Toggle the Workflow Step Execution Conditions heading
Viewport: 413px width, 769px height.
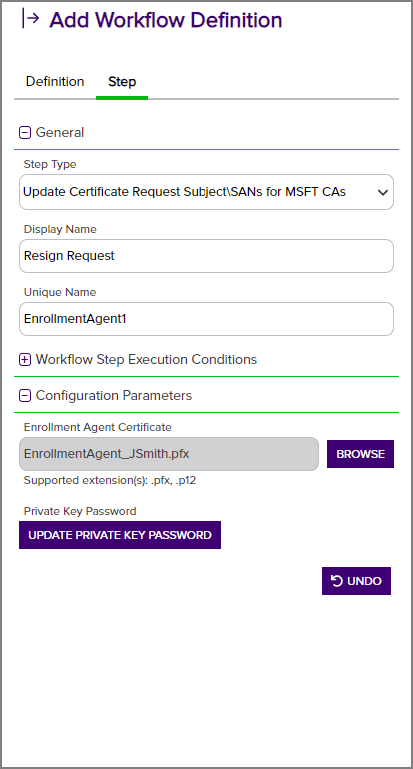(146, 359)
